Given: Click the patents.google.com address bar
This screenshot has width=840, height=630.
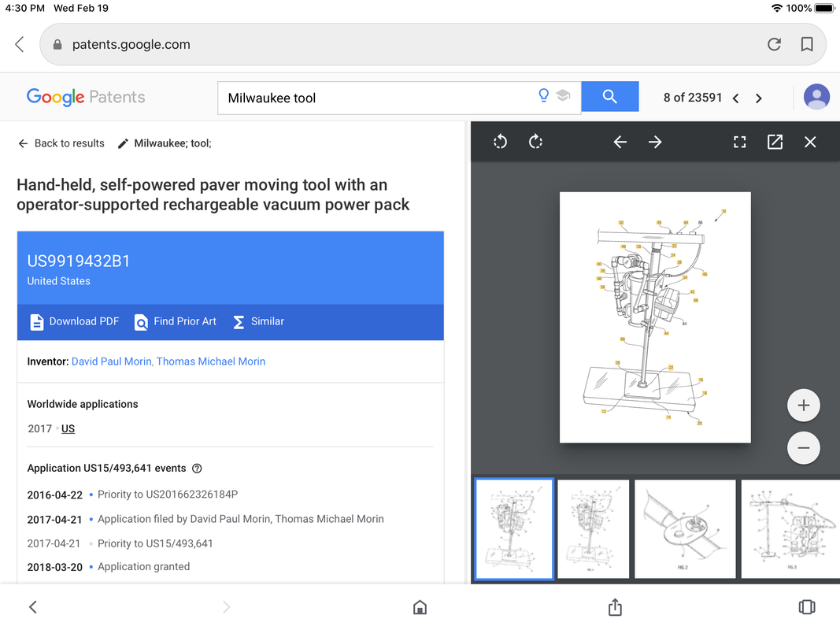Looking at the screenshot, I should coord(433,44).
